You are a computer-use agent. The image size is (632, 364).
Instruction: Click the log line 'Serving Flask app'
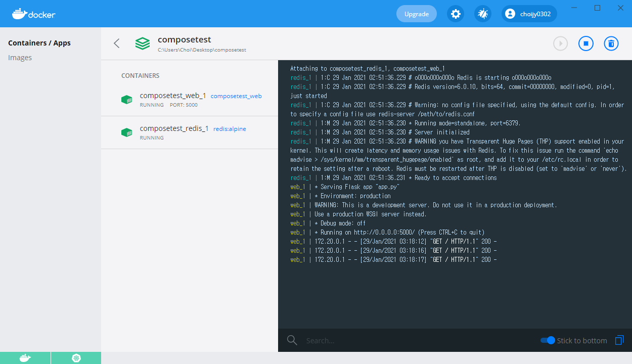[345, 187]
